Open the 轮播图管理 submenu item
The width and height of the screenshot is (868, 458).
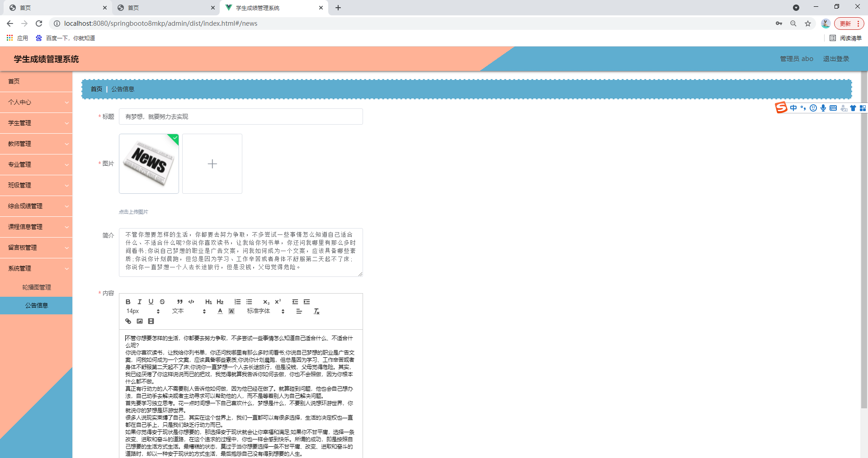coord(36,287)
